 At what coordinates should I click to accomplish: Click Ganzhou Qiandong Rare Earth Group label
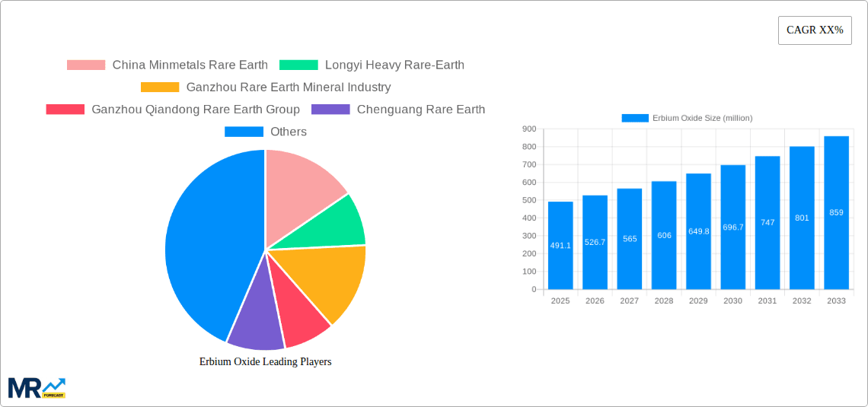pyautogui.click(x=196, y=110)
